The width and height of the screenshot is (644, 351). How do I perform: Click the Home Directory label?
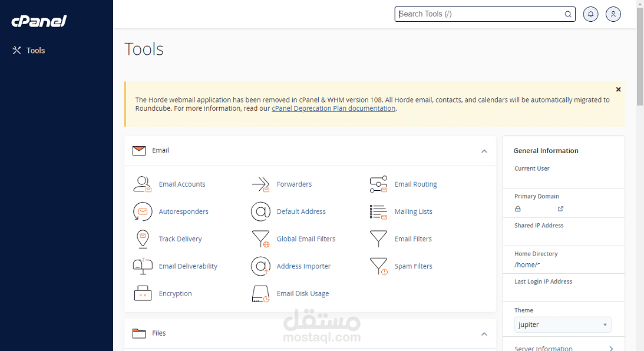[x=536, y=254]
